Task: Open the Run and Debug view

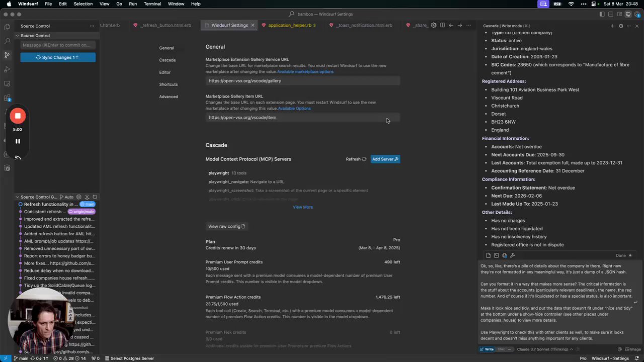Action: (x=7, y=69)
